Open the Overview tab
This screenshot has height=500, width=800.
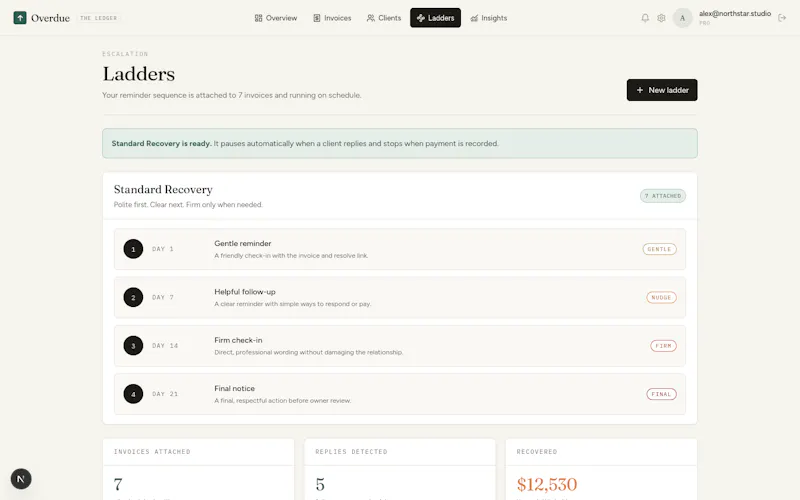coord(276,18)
